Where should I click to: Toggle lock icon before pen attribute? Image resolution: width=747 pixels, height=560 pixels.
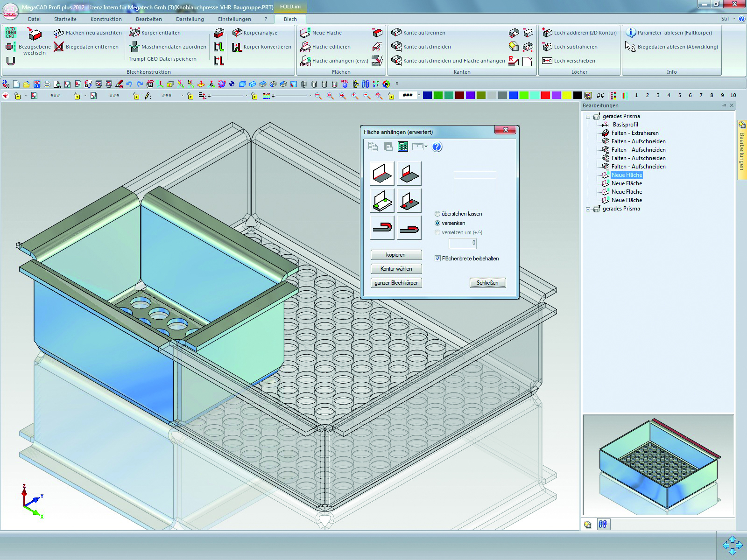click(136, 96)
